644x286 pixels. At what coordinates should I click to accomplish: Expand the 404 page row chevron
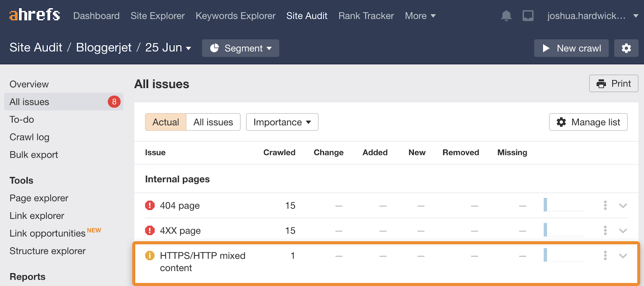(623, 206)
